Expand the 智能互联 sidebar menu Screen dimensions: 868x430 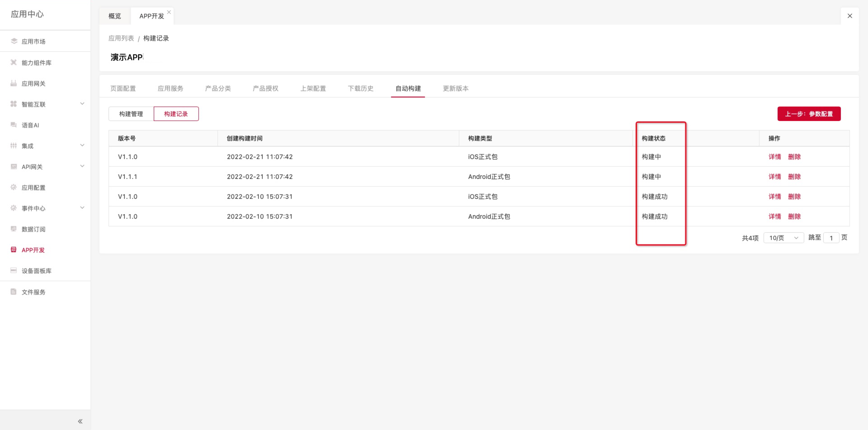point(82,104)
